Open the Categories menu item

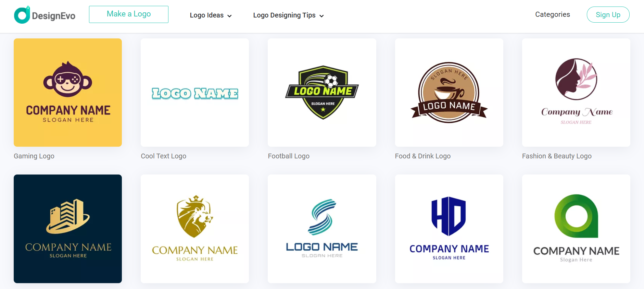pos(553,14)
